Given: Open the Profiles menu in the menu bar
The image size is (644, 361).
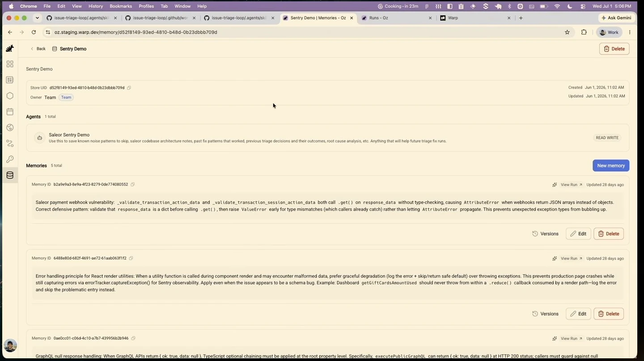Looking at the screenshot, I should [x=146, y=6].
